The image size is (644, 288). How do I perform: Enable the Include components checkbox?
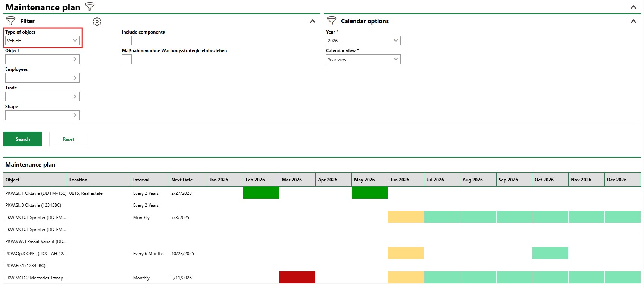click(127, 41)
